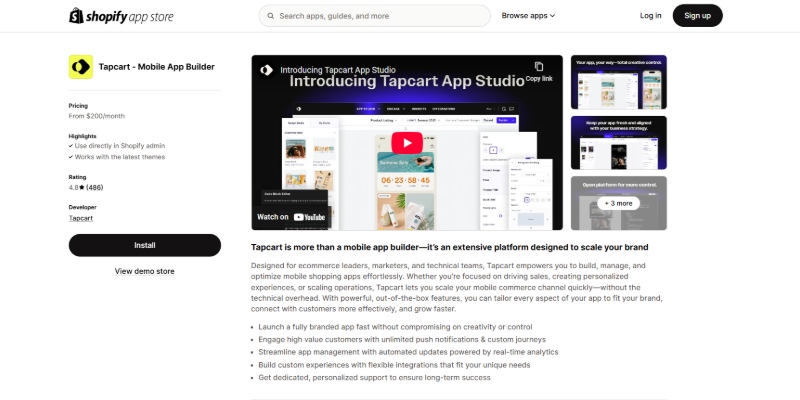800x400 pixels.
Task: Open Watch on YouTube link
Action: [291, 217]
